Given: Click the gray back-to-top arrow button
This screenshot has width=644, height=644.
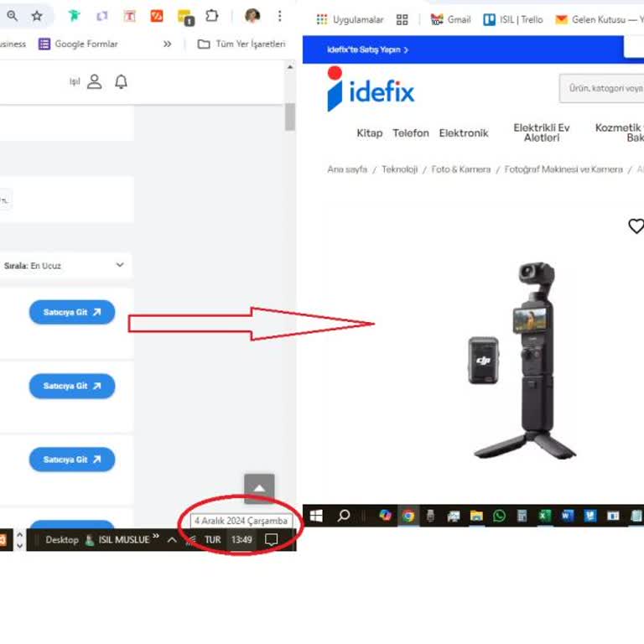Looking at the screenshot, I should tap(260, 487).
